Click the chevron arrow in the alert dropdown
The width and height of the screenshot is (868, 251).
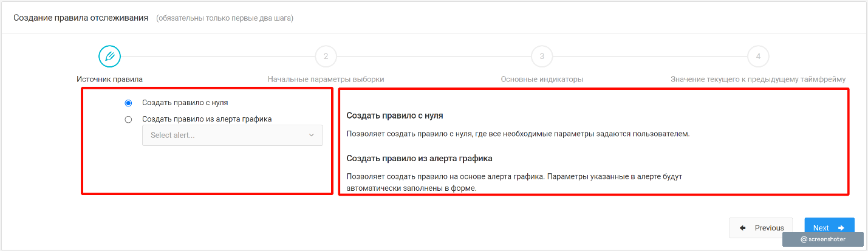tap(312, 136)
